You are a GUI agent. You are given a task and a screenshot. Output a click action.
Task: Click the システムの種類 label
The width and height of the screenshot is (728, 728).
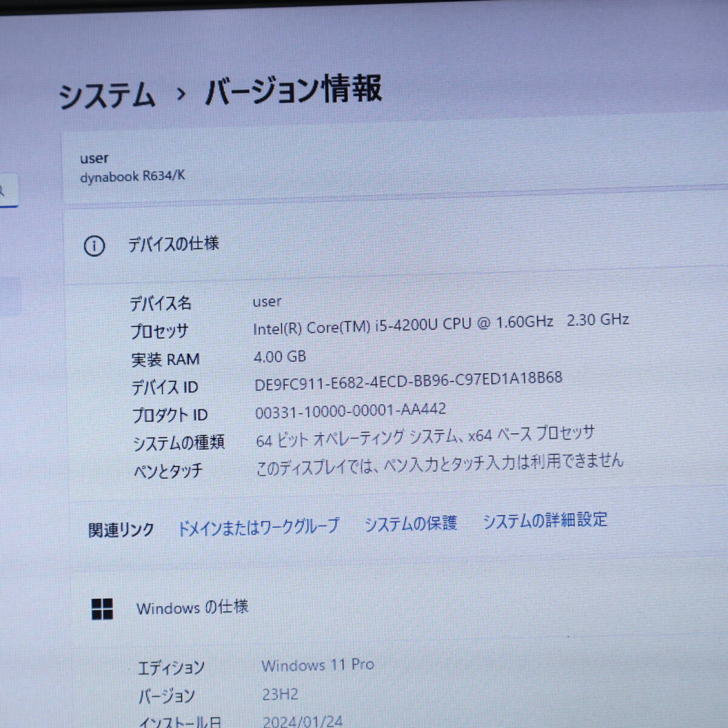179,443
